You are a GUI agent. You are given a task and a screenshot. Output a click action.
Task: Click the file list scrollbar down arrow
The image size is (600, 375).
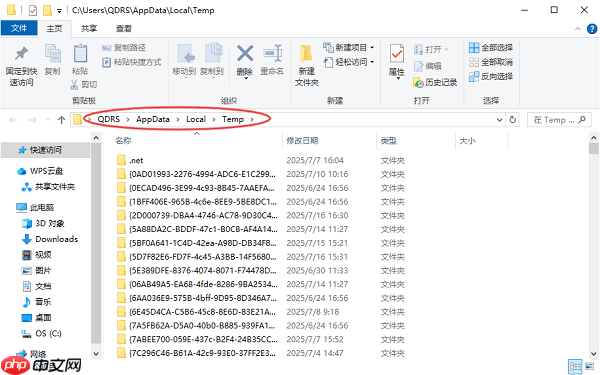[x=594, y=354]
